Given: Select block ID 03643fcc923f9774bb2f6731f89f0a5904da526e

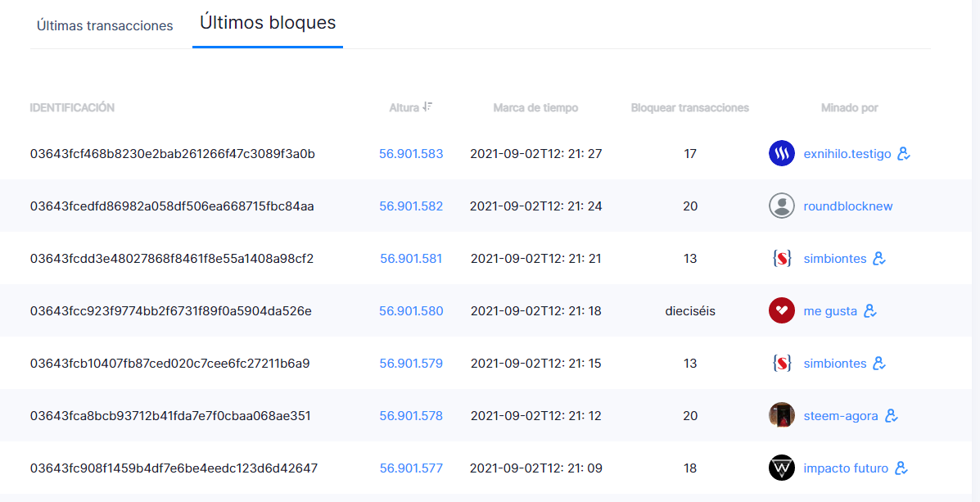Looking at the screenshot, I should 170,311.
